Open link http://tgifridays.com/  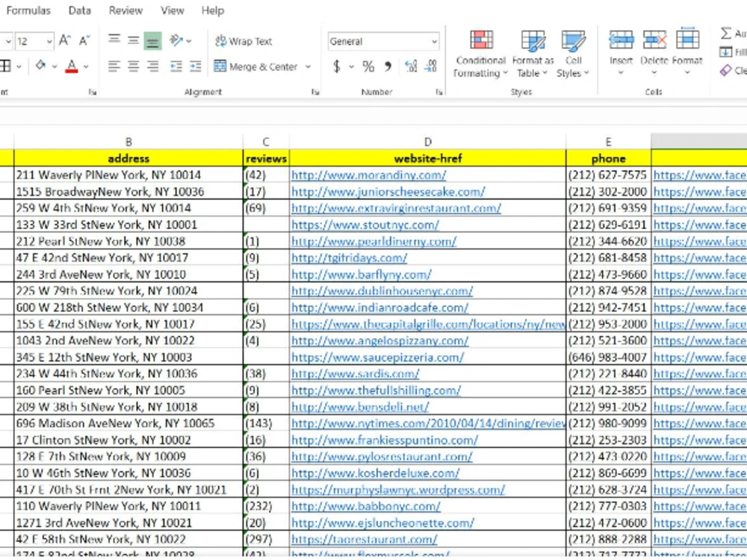tap(349, 258)
